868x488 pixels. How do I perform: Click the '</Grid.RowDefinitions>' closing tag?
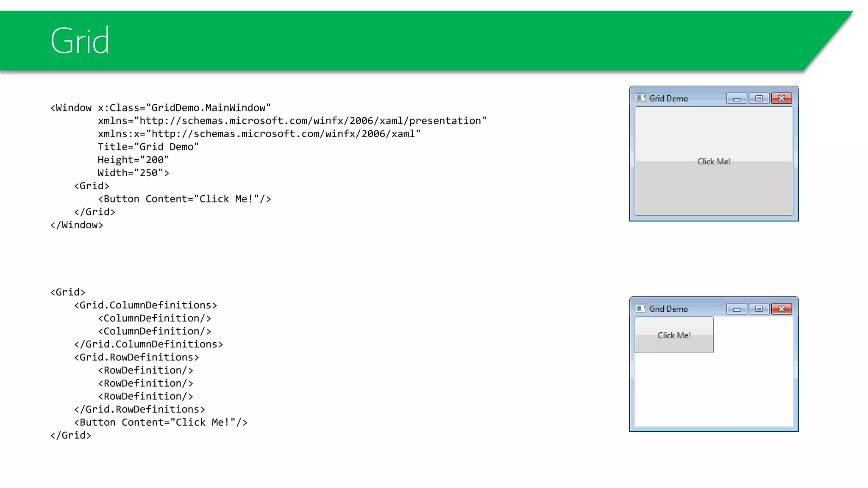pyautogui.click(x=139, y=410)
